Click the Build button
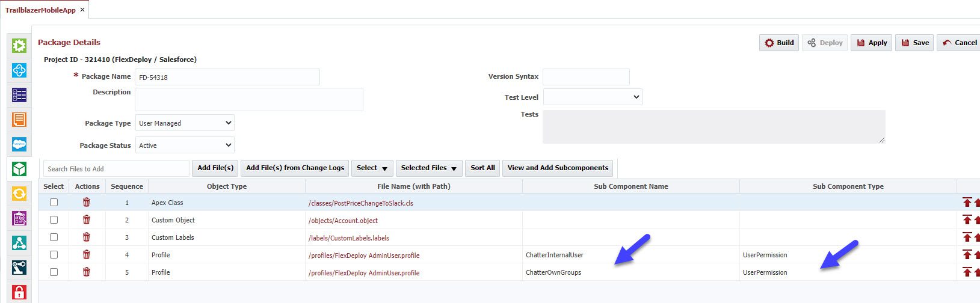The width and height of the screenshot is (980, 303). [779, 43]
